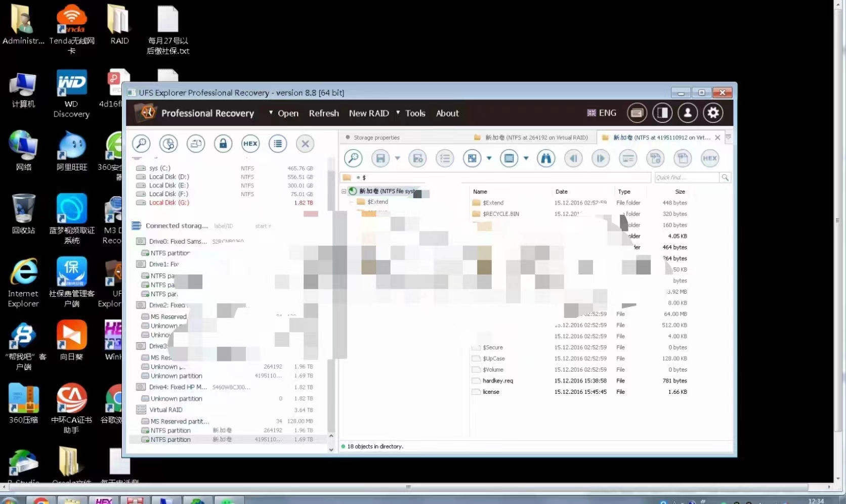
Task: Click the magnifier icon in the storage toolbar
Action: [x=141, y=144]
